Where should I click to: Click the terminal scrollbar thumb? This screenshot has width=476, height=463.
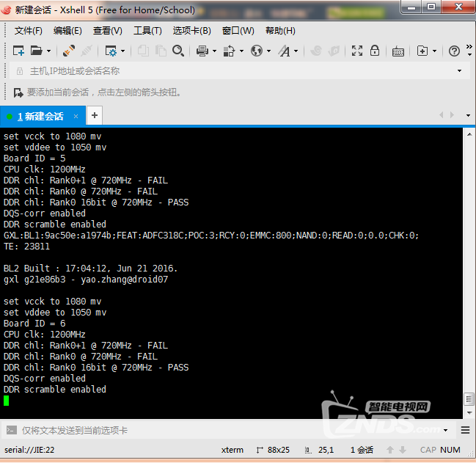[469, 399]
